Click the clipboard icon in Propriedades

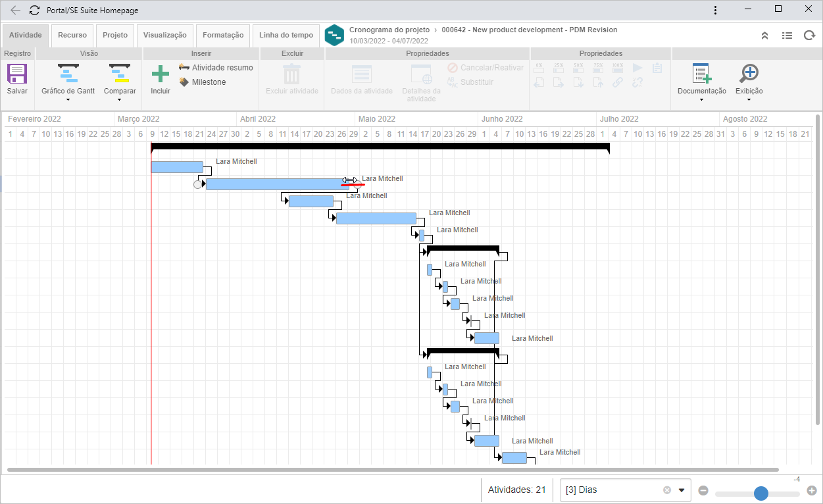tap(657, 67)
